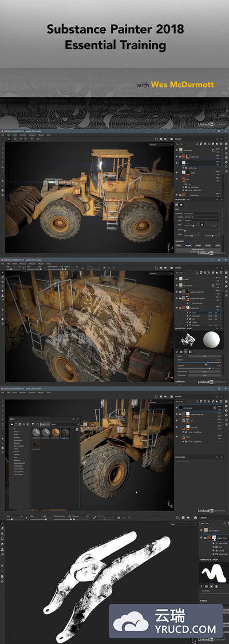Click the height material channel button

point(188,245)
